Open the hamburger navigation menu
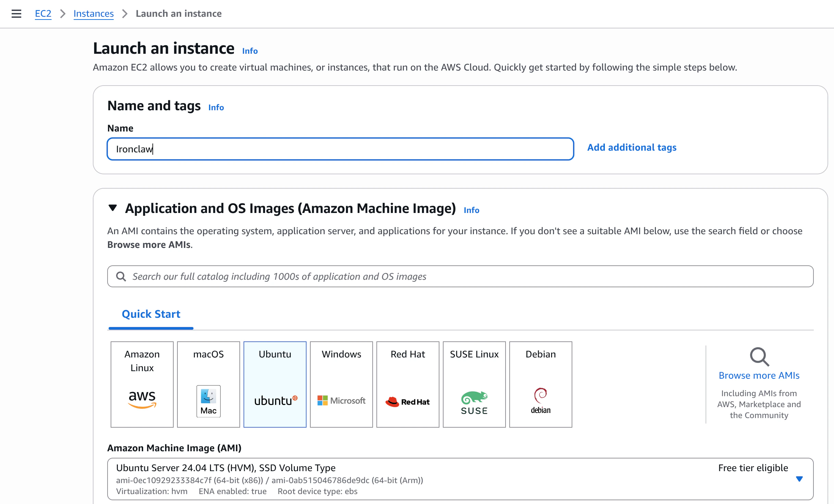 [16, 14]
